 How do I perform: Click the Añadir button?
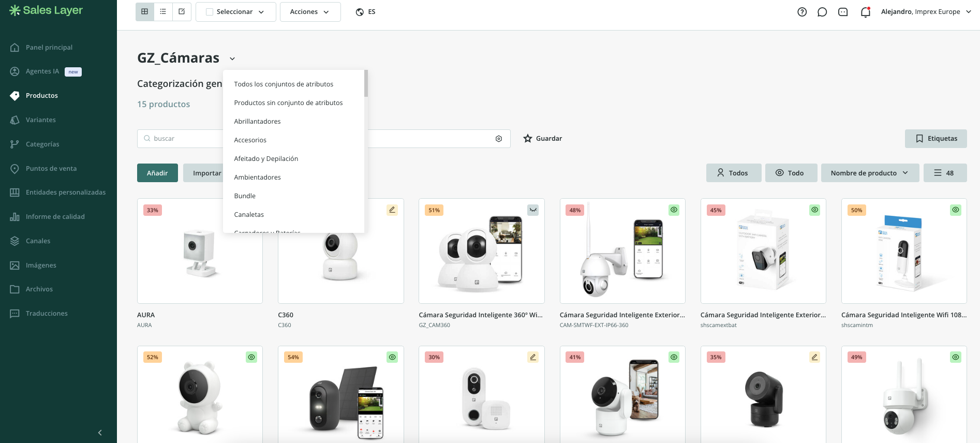[157, 173]
